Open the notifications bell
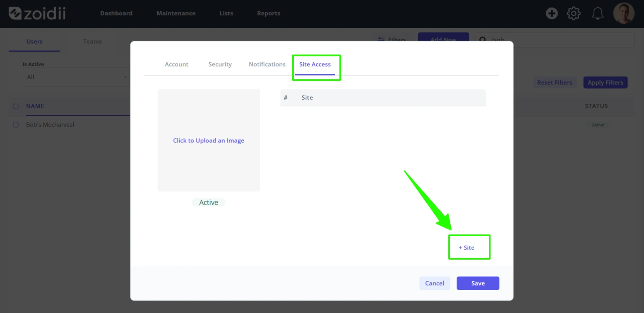 [598, 14]
